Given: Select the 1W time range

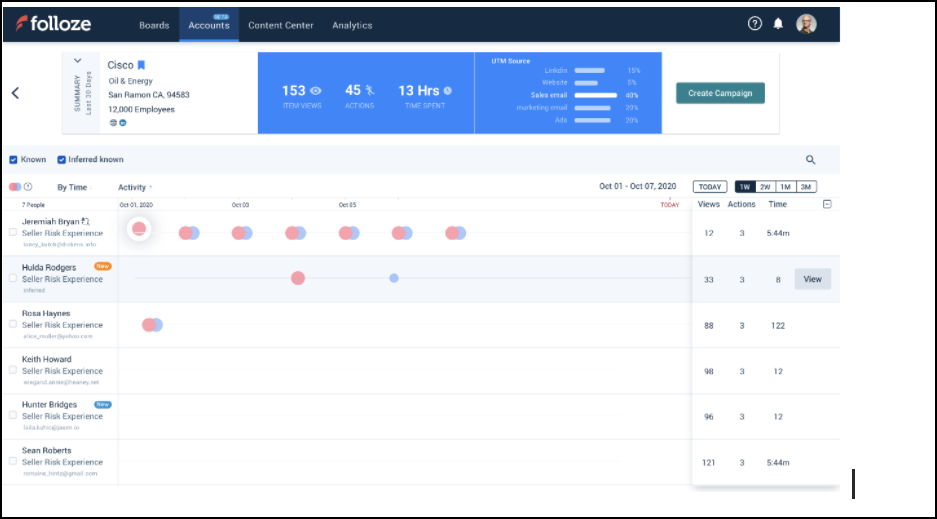Looking at the screenshot, I should pos(745,187).
